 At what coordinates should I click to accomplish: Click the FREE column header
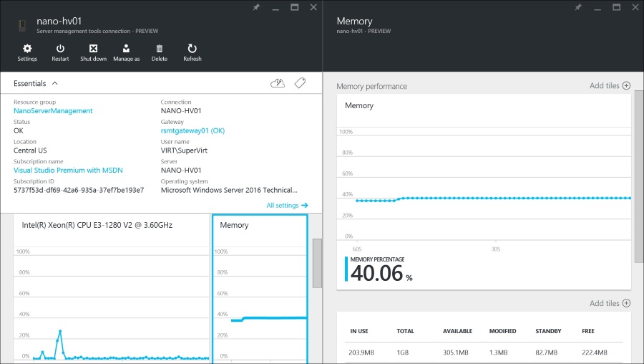(588, 331)
